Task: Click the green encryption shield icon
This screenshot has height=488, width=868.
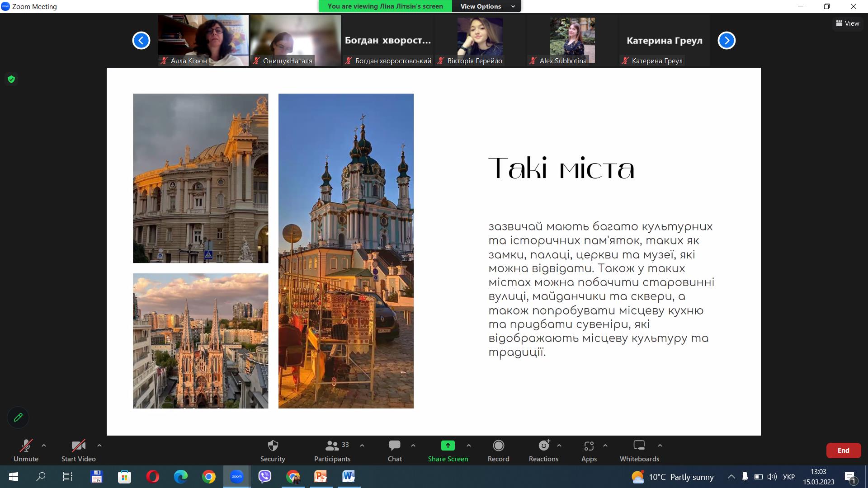Action: click(x=11, y=80)
